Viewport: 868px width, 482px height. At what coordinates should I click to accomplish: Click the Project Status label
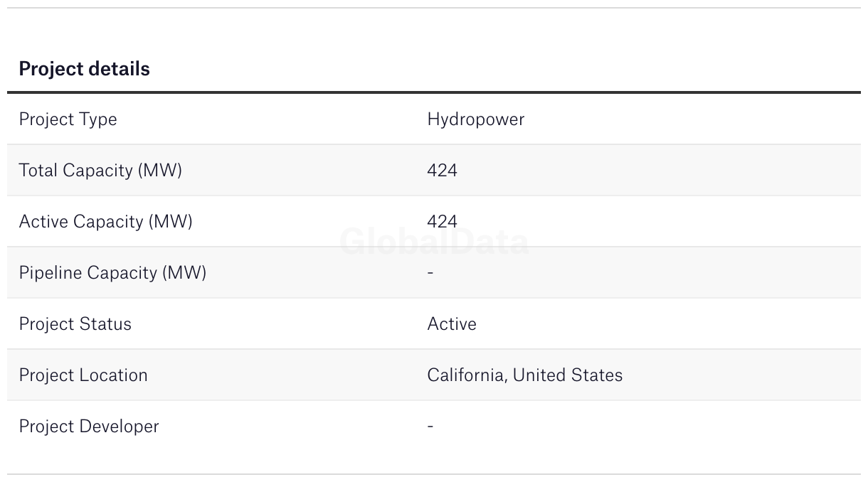pyautogui.click(x=75, y=324)
